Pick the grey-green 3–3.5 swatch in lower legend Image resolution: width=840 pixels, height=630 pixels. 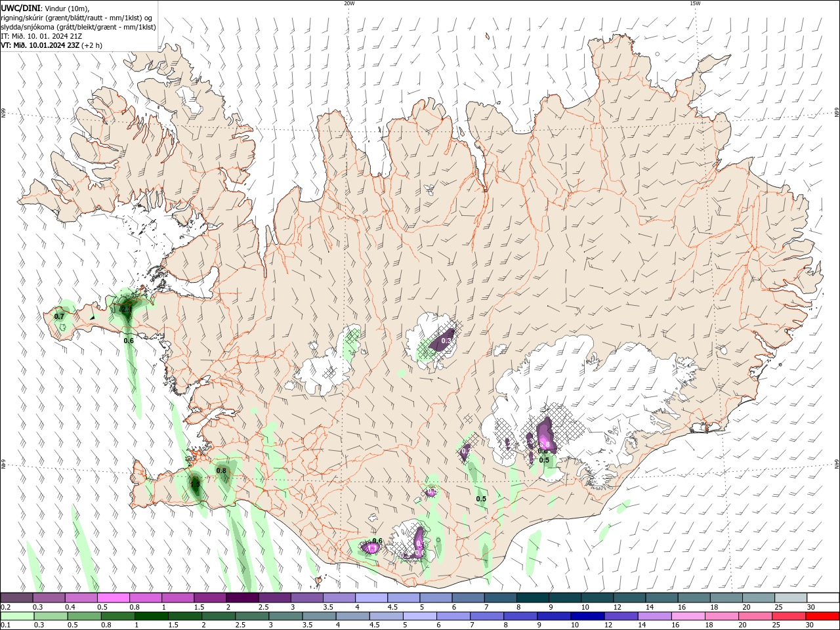click(x=285, y=616)
